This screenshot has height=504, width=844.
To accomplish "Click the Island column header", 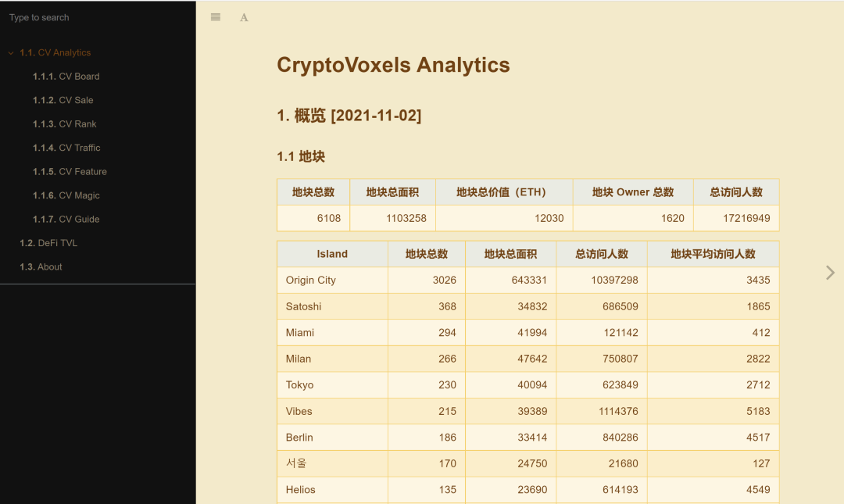I will (x=332, y=254).
